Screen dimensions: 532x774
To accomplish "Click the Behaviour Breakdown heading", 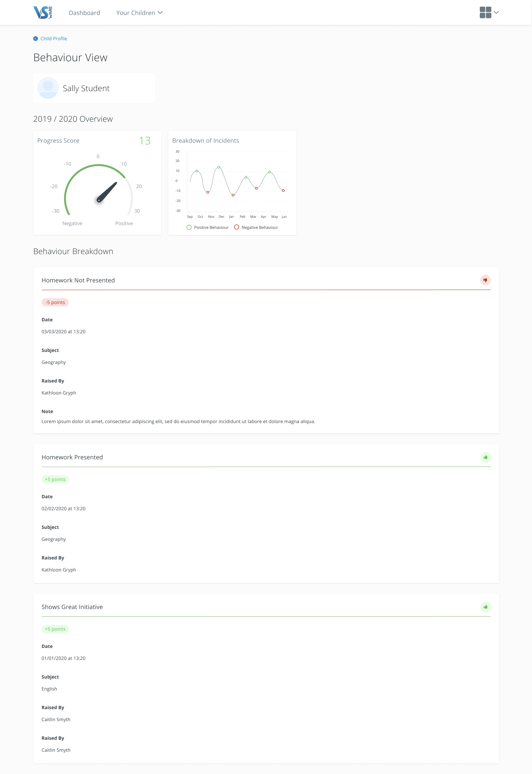I will [73, 251].
